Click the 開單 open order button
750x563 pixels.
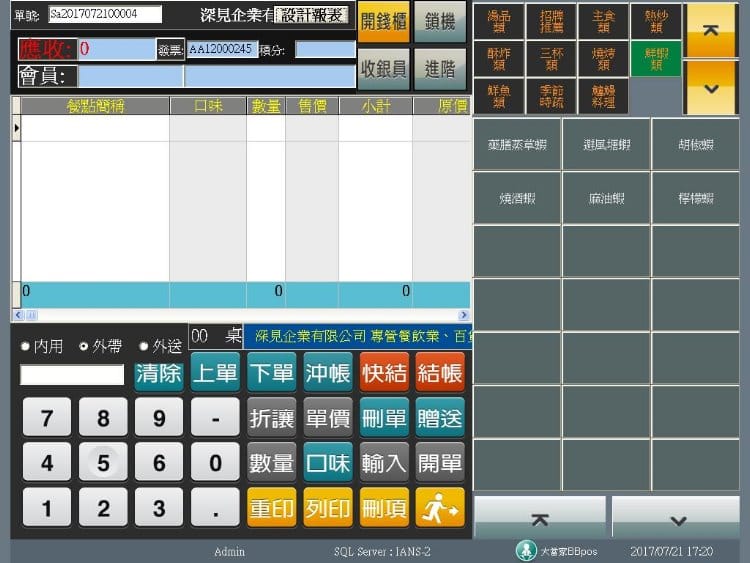pos(440,463)
